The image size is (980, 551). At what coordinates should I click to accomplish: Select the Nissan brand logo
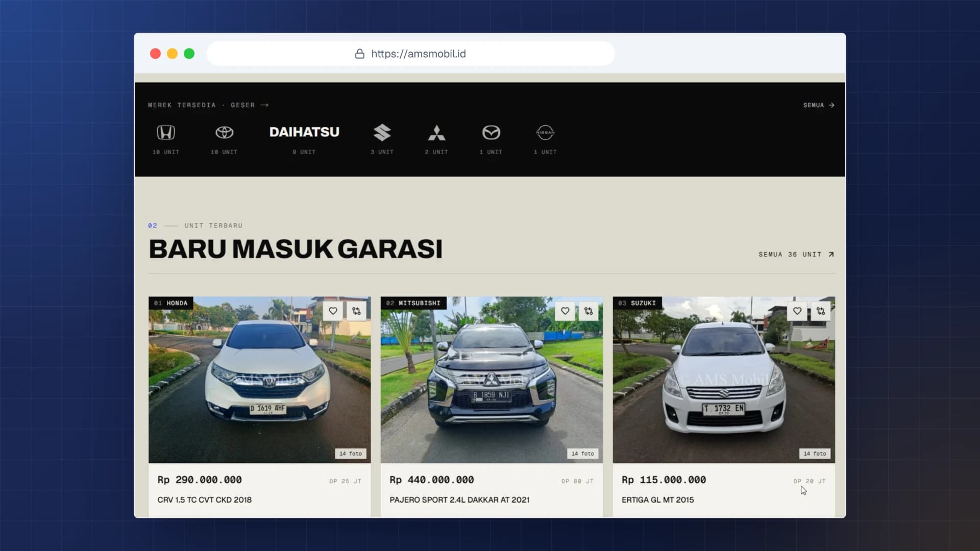(x=545, y=133)
